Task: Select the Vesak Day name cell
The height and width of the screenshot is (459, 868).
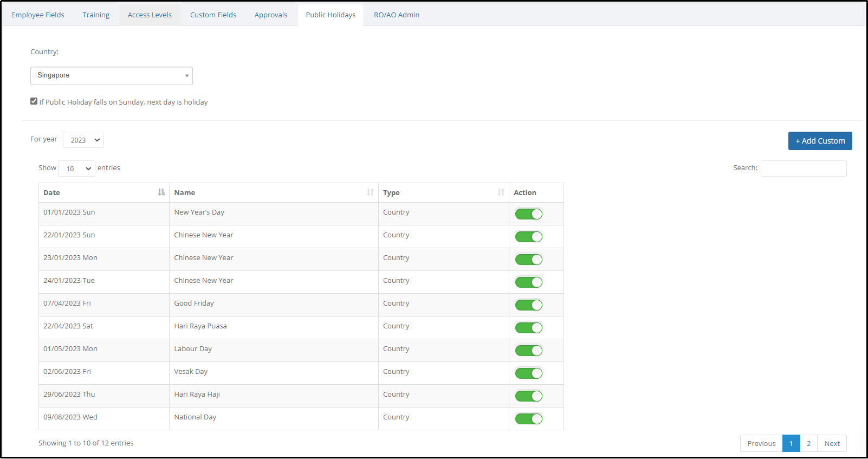Action: pos(274,373)
